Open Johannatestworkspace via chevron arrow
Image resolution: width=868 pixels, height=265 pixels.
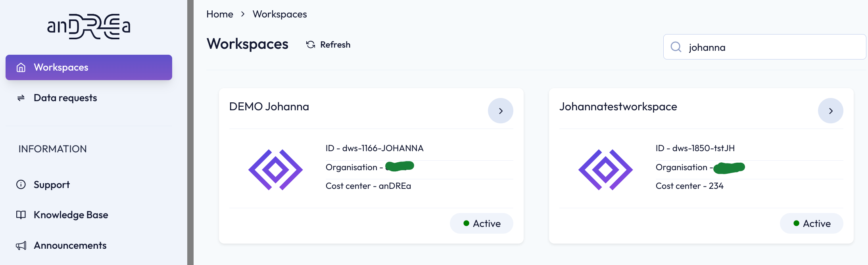pos(831,111)
